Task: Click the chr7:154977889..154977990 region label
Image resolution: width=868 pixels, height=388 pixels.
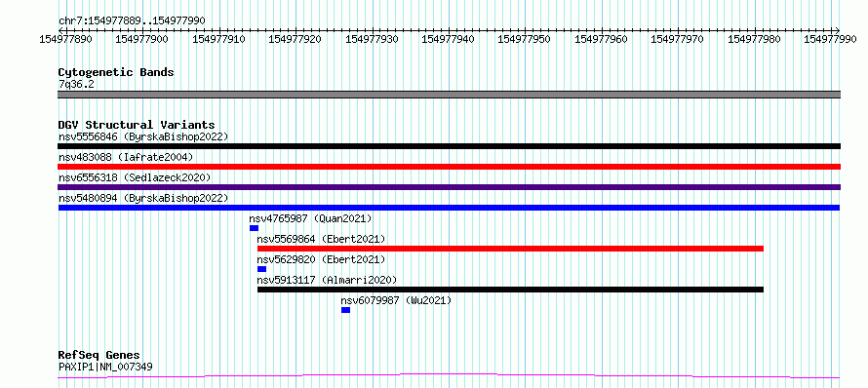Action: tap(132, 20)
